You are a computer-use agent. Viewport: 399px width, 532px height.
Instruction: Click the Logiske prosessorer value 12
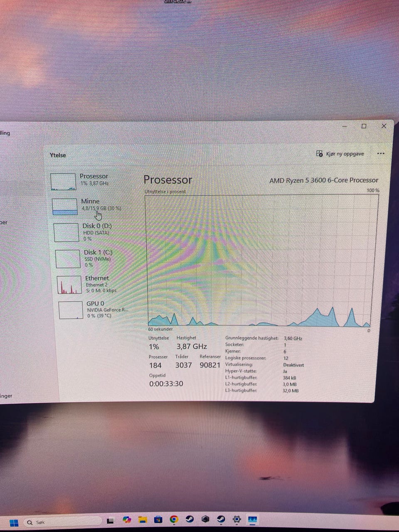click(286, 358)
